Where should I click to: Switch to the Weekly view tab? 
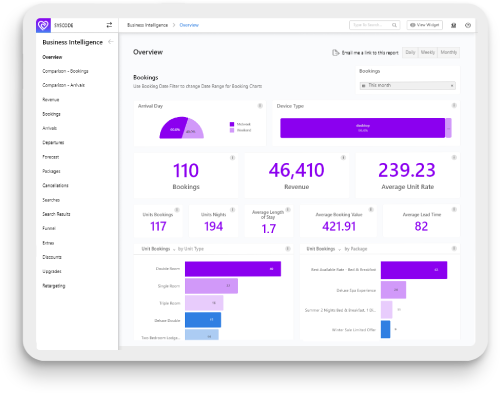point(428,52)
